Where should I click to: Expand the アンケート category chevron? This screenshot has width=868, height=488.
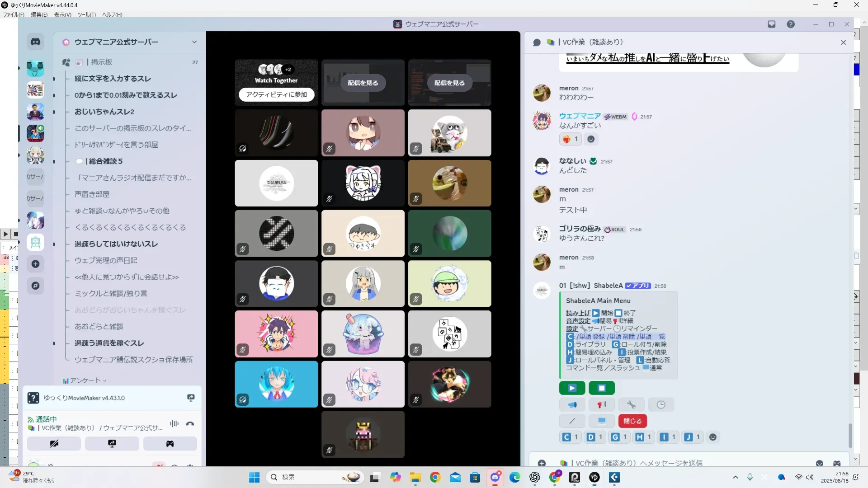(105, 380)
